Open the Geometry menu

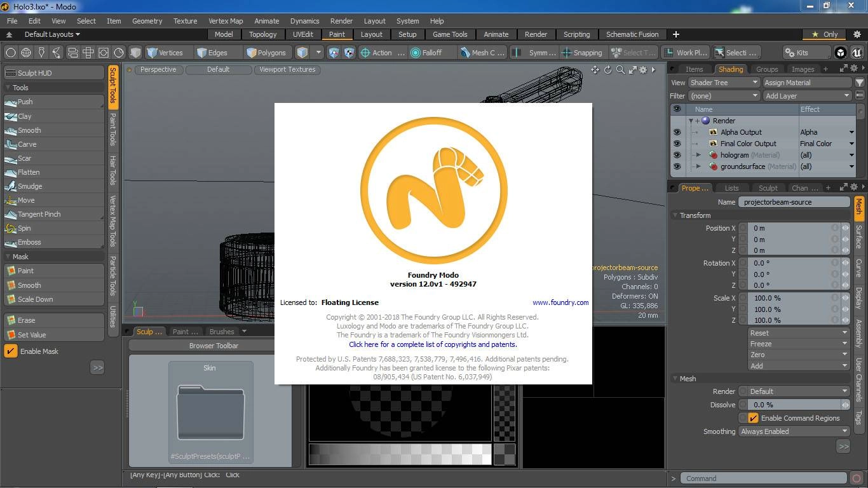pyautogui.click(x=147, y=21)
